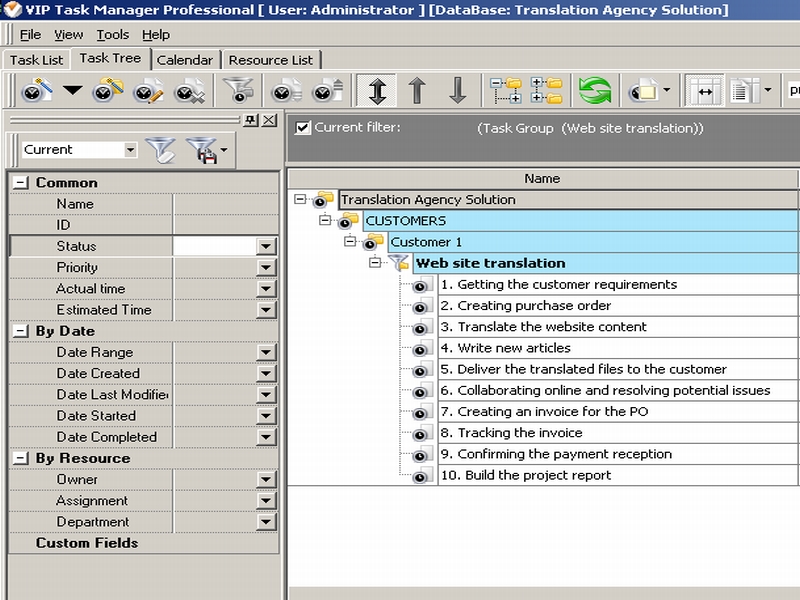Image resolution: width=800 pixels, height=600 pixels.
Task: Click the pin icon on filter panel
Action: pyautogui.click(x=251, y=120)
